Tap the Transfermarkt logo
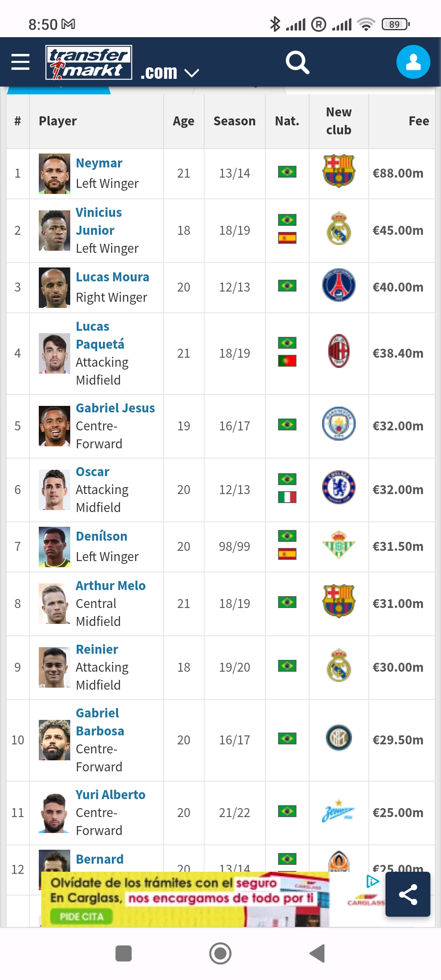 click(x=89, y=62)
